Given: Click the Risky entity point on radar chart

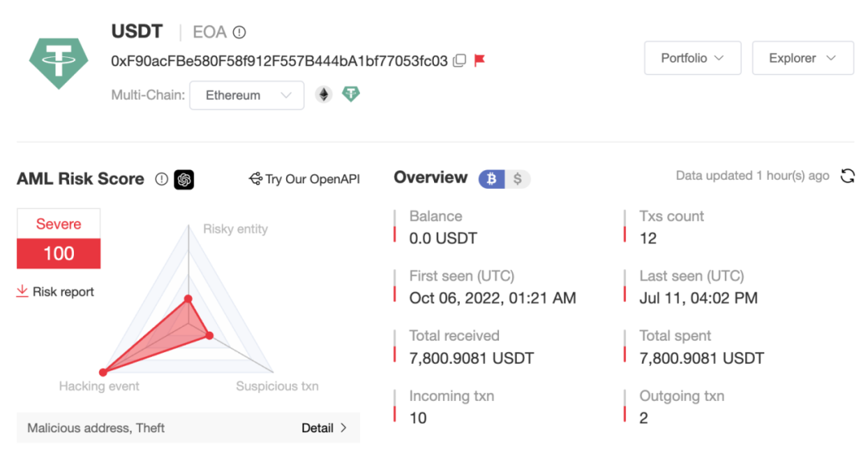Looking at the screenshot, I should click(x=188, y=299).
